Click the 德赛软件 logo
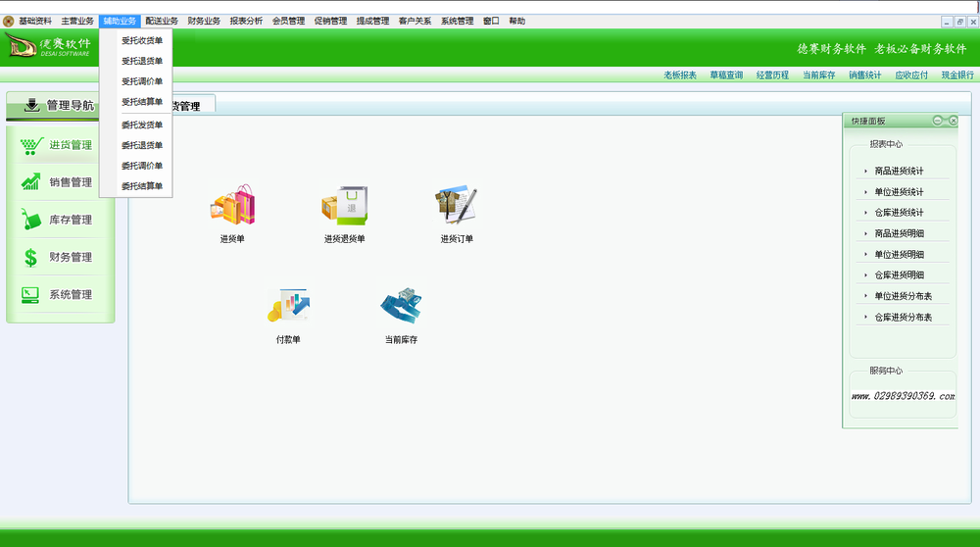This screenshot has height=547, width=980. (x=48, y=46)
